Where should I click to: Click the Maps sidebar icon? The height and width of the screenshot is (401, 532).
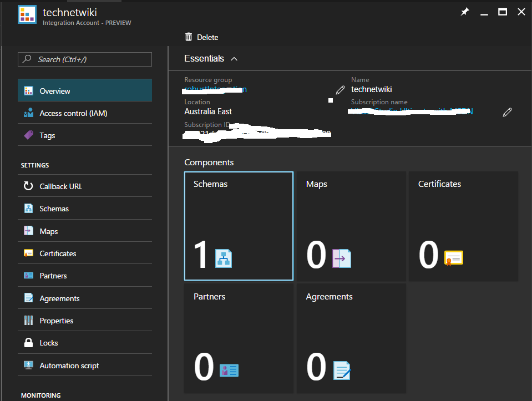pos(28,231)
